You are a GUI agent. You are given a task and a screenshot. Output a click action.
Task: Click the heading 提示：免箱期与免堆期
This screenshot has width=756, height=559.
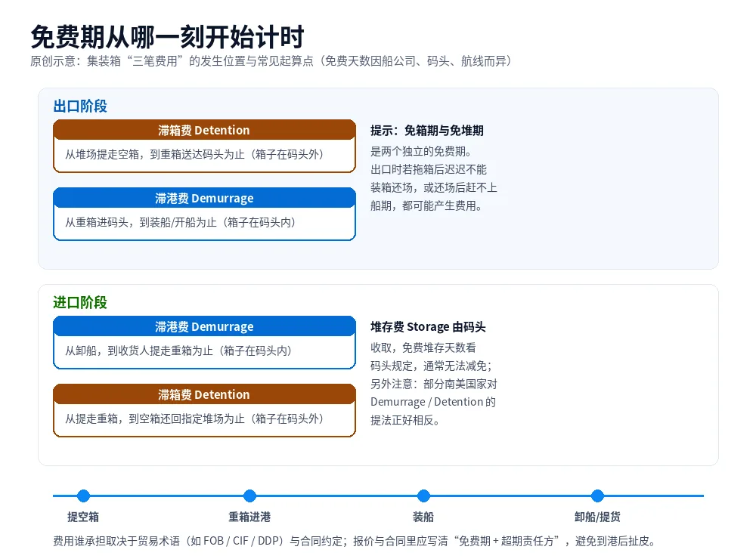coord(427,131)
